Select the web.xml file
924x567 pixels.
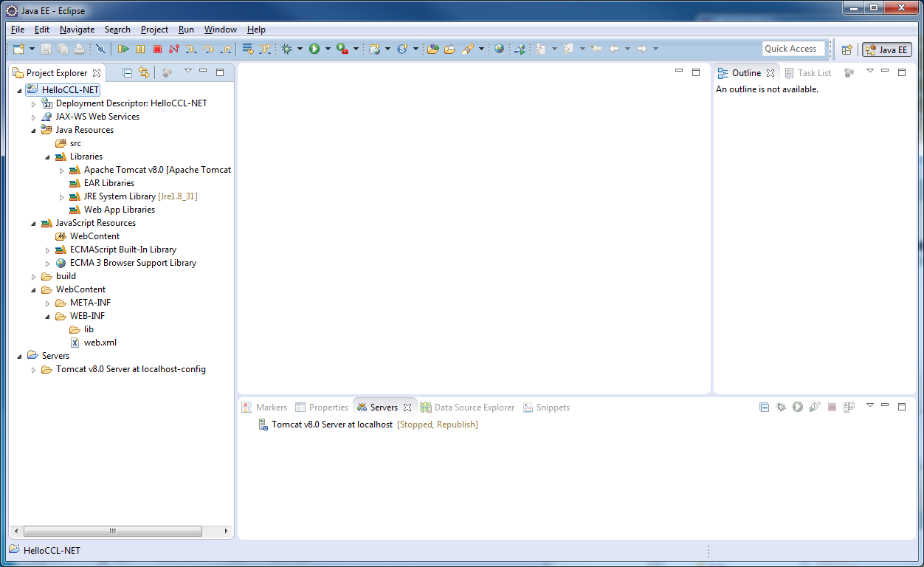(100, 343)
